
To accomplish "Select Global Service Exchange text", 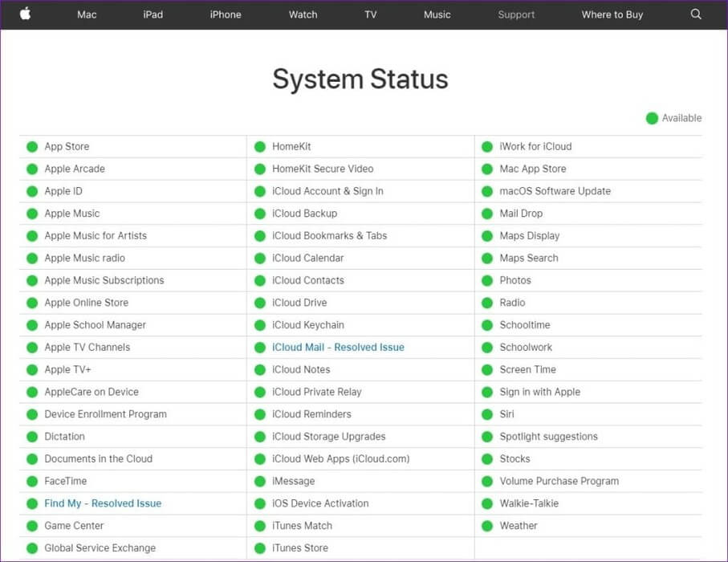I will [x=100, y=548].
